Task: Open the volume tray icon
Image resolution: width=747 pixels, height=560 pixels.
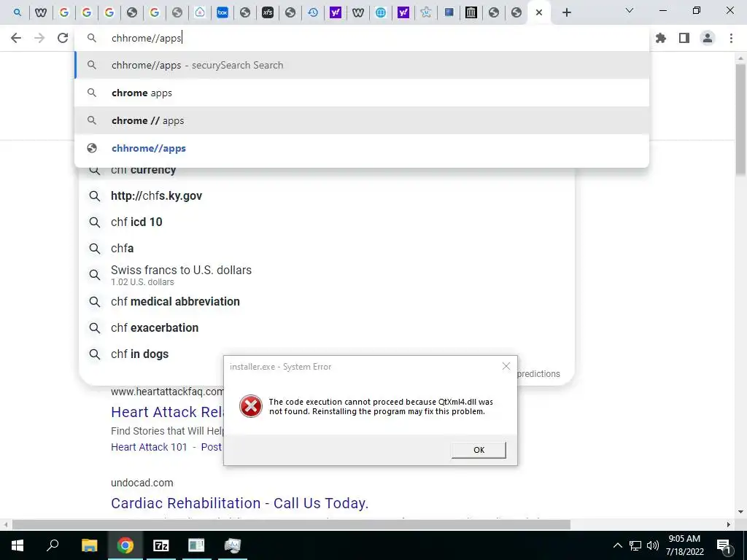Action: point(653,545)
